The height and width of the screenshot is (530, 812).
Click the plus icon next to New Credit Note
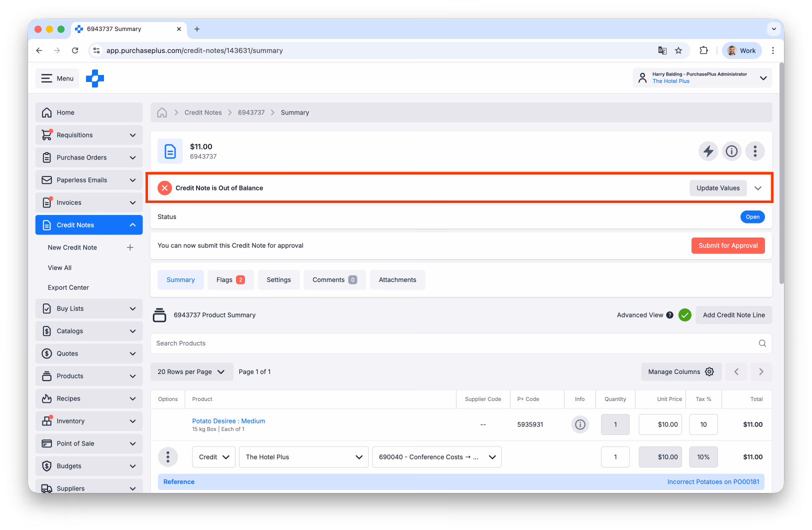point(130,247)
